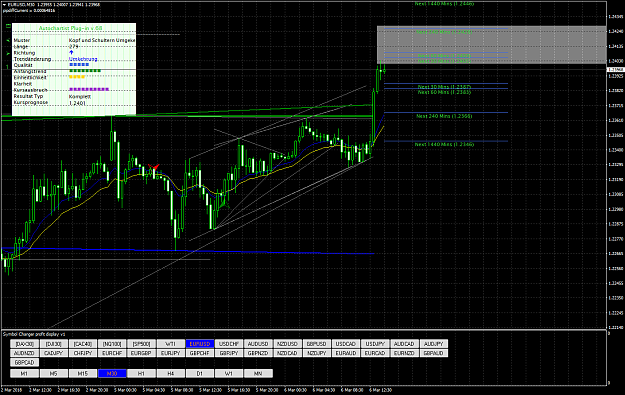The width and height of the screenshot is (625, 395).
Task: Select the highlighted EURUSD symbol button
Action: [x=200, y=344]
